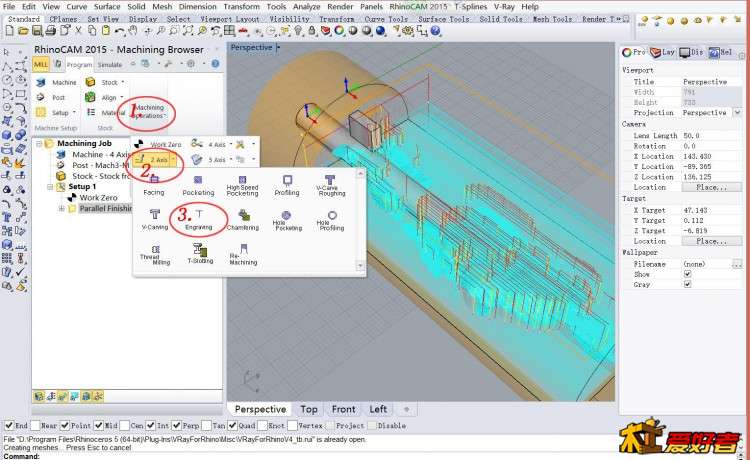
Task: Open the Surface menu
Action: [107, 7]
